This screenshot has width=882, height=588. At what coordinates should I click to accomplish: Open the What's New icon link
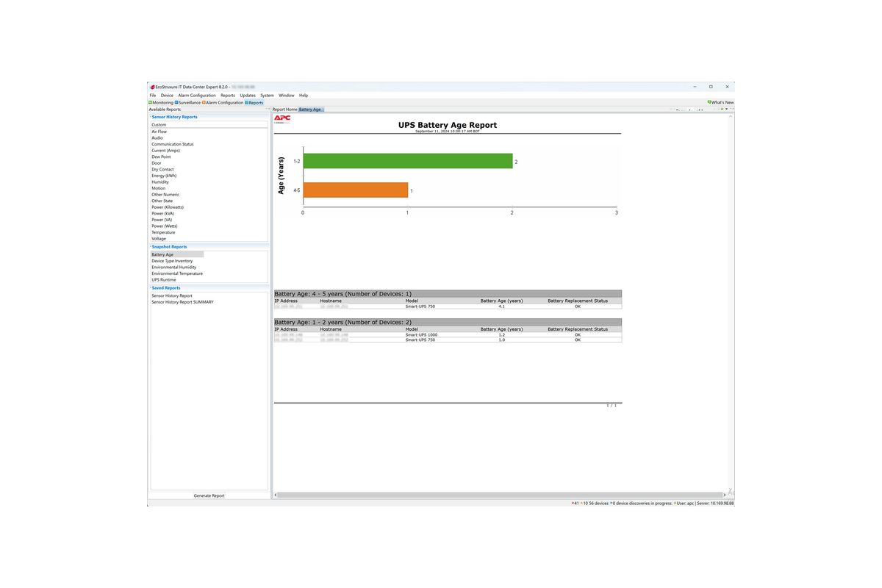tap(709, 103)
